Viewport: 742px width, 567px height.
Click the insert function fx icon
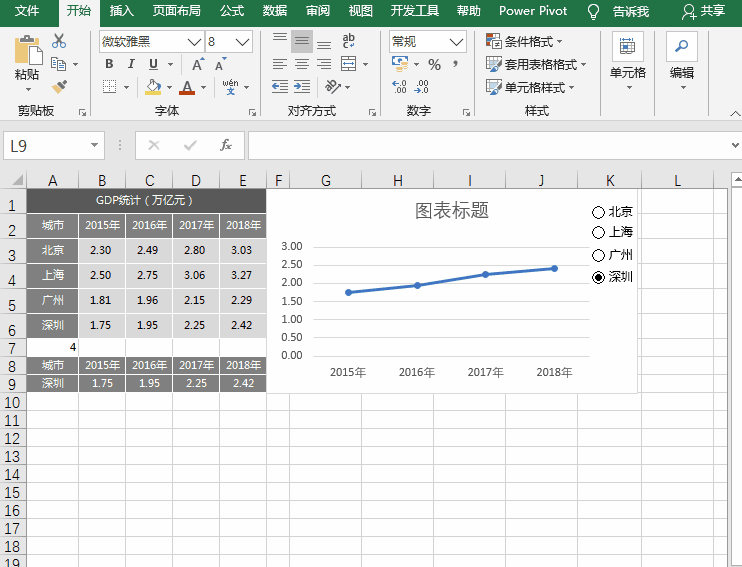coord(226,145)
